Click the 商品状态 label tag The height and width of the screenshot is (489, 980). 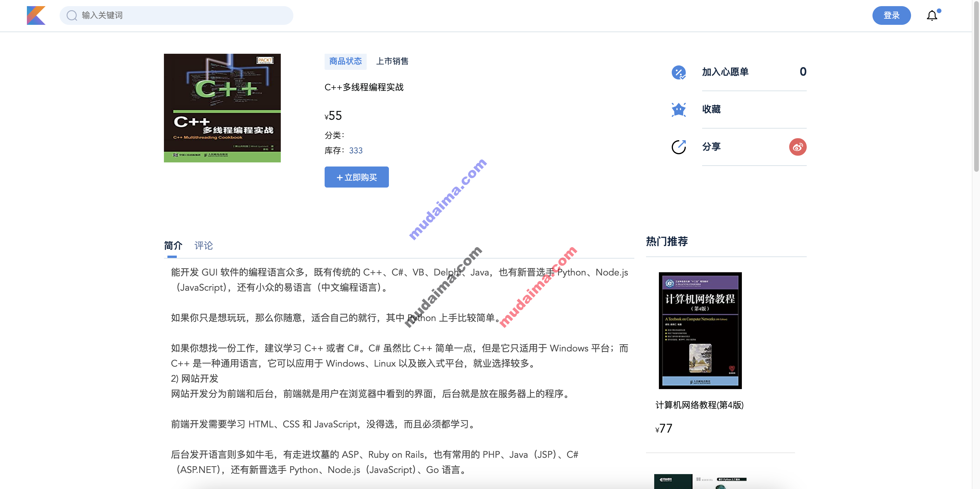[x=345, y=61]
